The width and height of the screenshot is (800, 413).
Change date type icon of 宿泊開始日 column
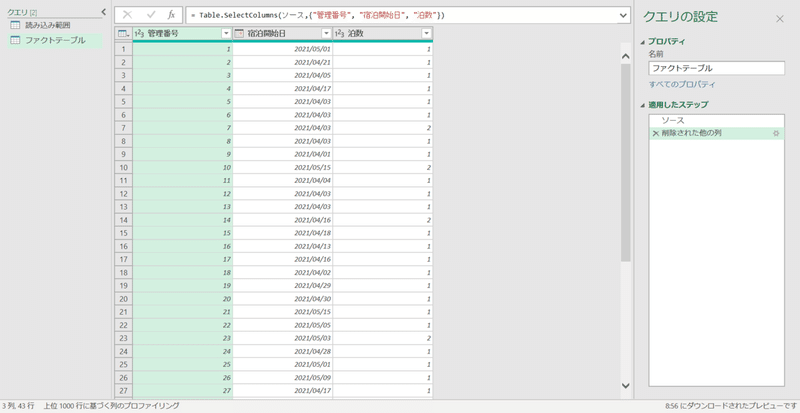click(239, 33)
